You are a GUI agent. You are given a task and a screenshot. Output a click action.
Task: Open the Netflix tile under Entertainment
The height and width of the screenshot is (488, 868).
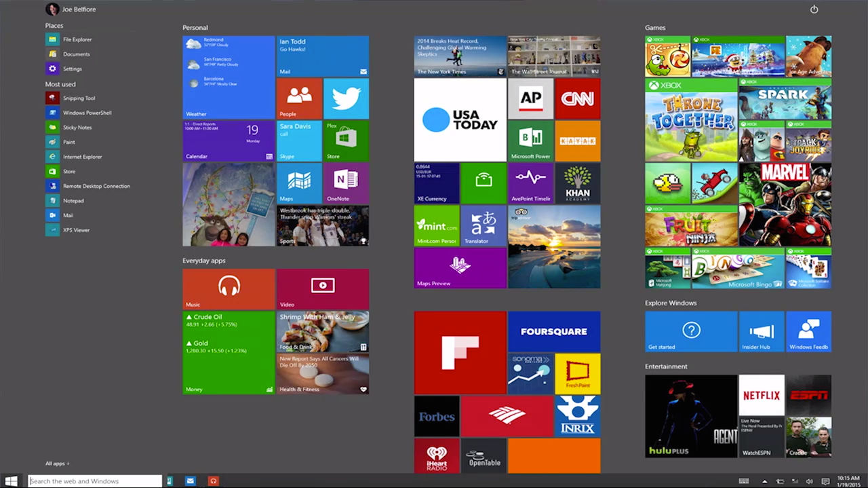761,396
